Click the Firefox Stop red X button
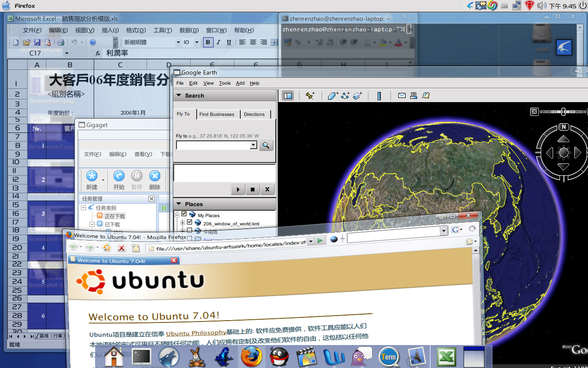This screenshot has width=588, height=368. (121, 248)
